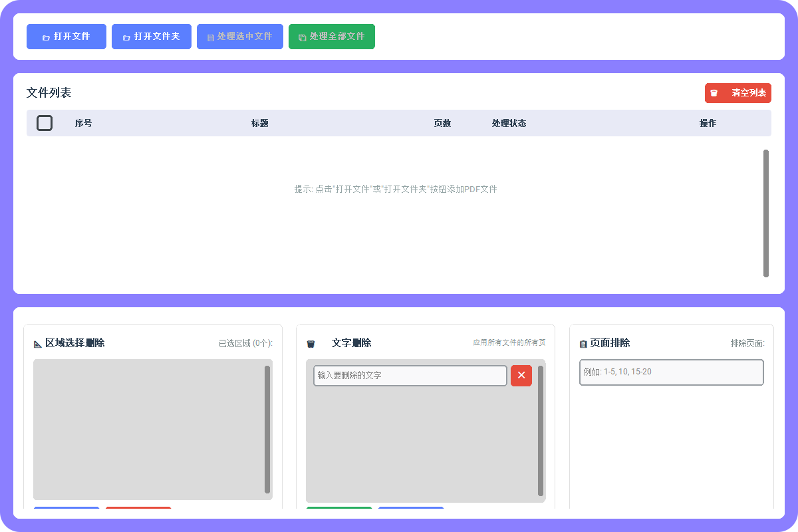The height and width of the screenshot is (532, 798).
Task: Click the trash bin icon beside 文字删除
Action: pos(311,344)
